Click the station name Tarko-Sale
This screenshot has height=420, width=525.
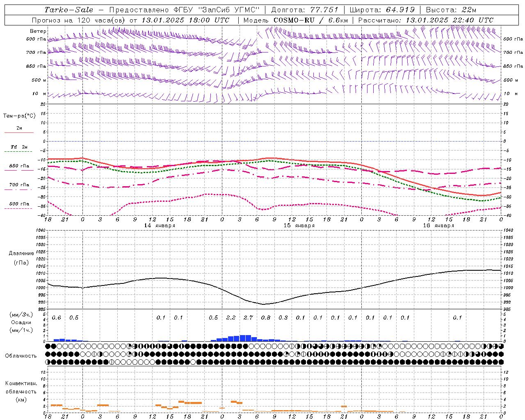68,10
